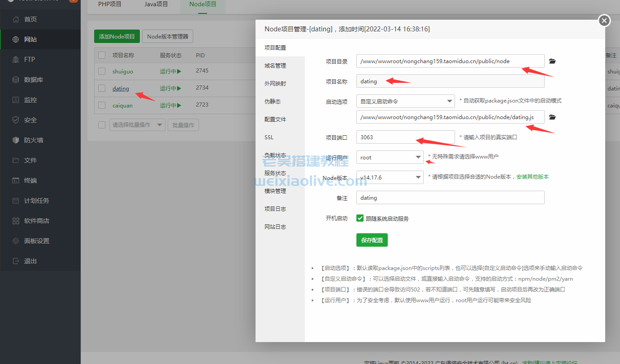Click the shield icon beside 安全

(16, 120)
